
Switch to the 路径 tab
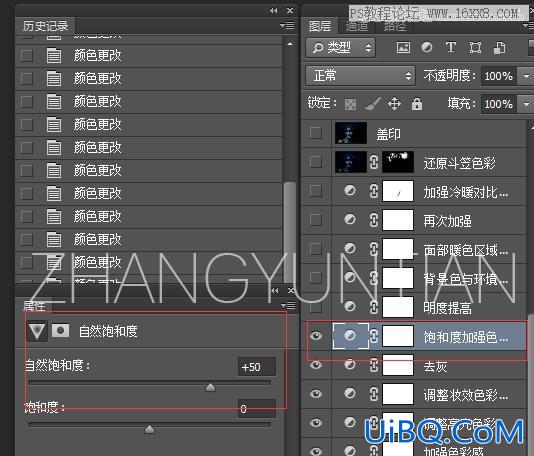[x=395, y=26]
